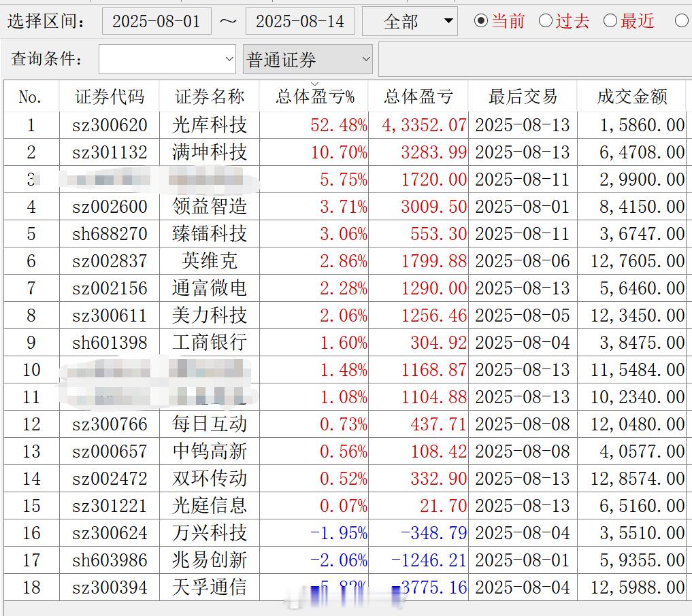Click the 证券代码 column header

pos(110,97)
